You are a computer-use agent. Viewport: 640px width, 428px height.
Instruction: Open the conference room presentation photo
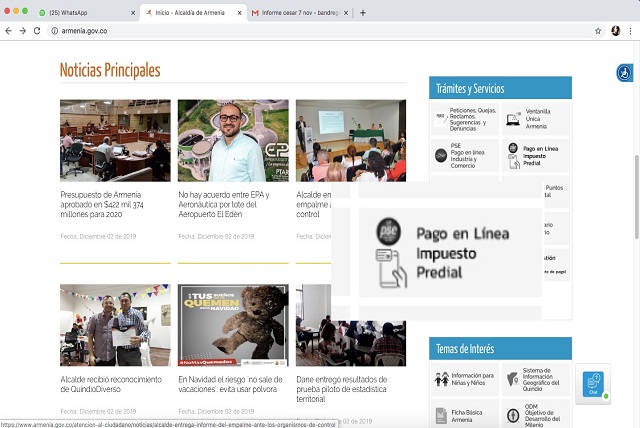point(351,140)
